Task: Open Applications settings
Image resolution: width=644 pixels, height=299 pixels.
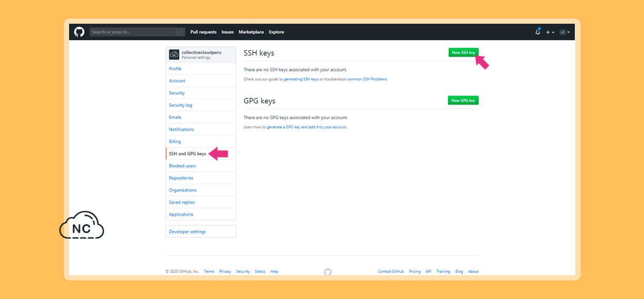Action: (201, 214)
